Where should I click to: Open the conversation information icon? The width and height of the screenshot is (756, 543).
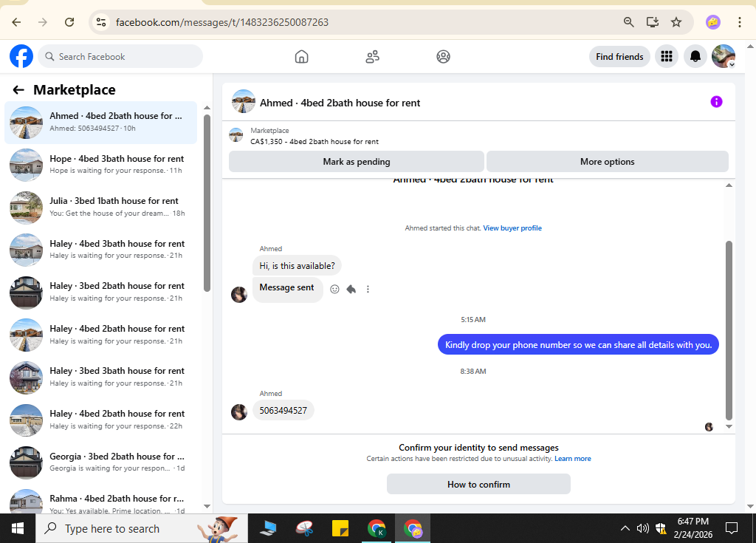716,102
